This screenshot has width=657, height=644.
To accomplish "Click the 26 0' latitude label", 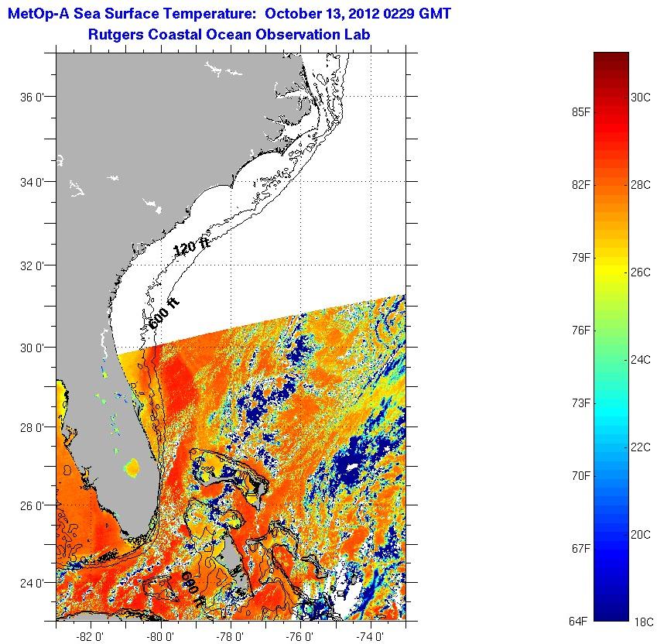I will pyautogui.click(x=32, y=505).
